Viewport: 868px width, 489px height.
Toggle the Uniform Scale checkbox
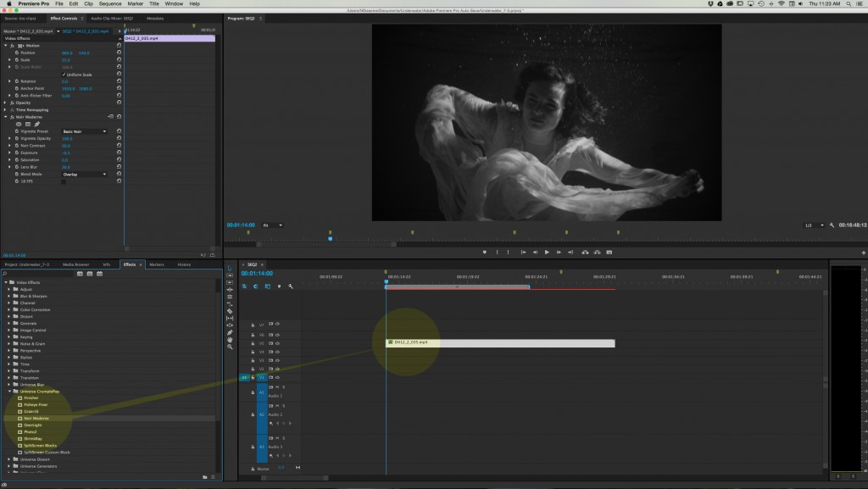[x=64, y=75]
